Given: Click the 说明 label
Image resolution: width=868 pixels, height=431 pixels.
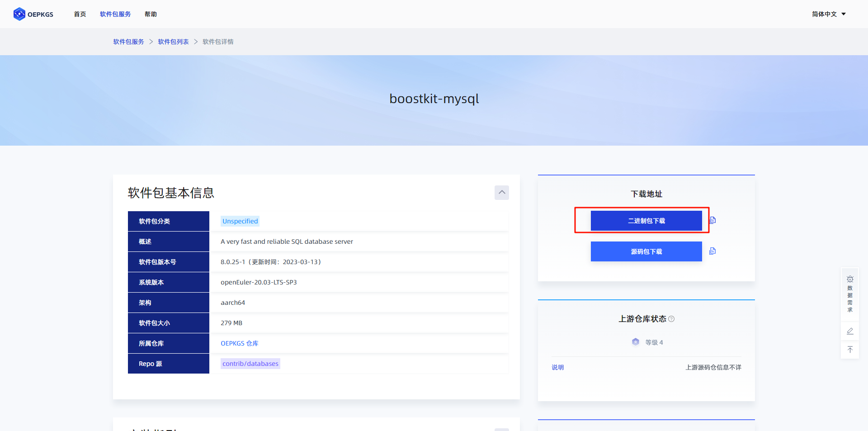Looking at the screenshot, I should [x=557, y=367].
